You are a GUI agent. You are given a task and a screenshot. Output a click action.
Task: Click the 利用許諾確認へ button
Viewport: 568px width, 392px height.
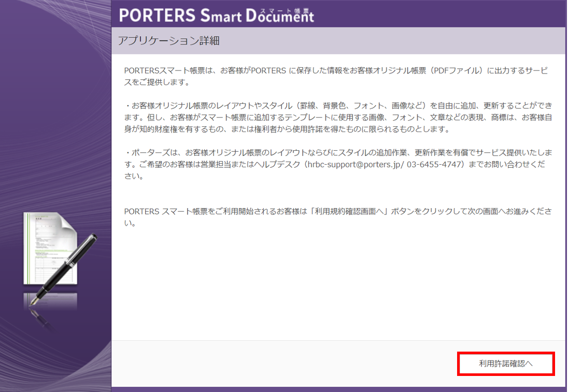(506, 364)
